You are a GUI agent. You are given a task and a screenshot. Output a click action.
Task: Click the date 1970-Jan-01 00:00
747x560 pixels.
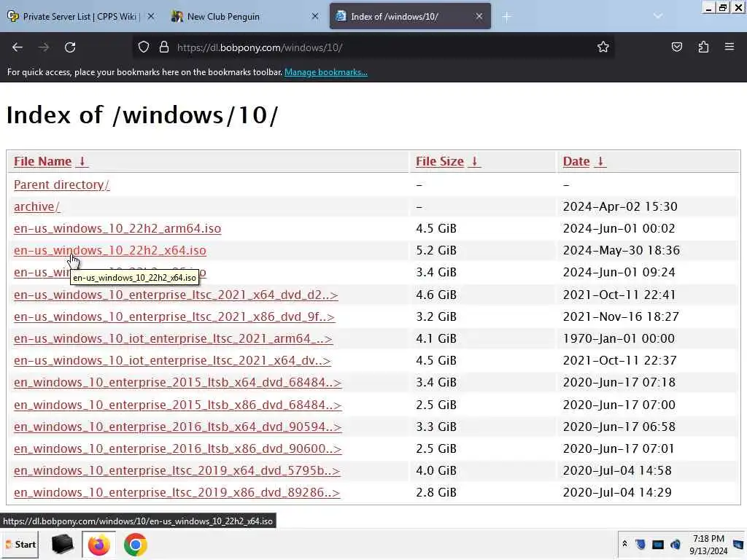pyautogui.click(x=619, y=338)
